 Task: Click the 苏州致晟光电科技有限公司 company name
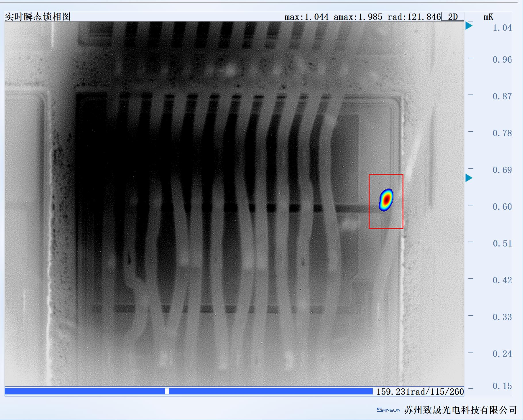tap(460, 410)
